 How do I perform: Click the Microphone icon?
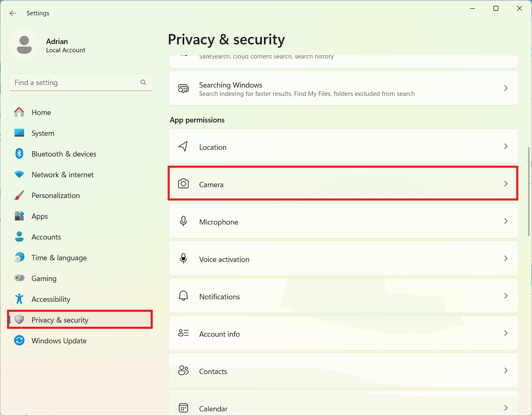point(183,221)
